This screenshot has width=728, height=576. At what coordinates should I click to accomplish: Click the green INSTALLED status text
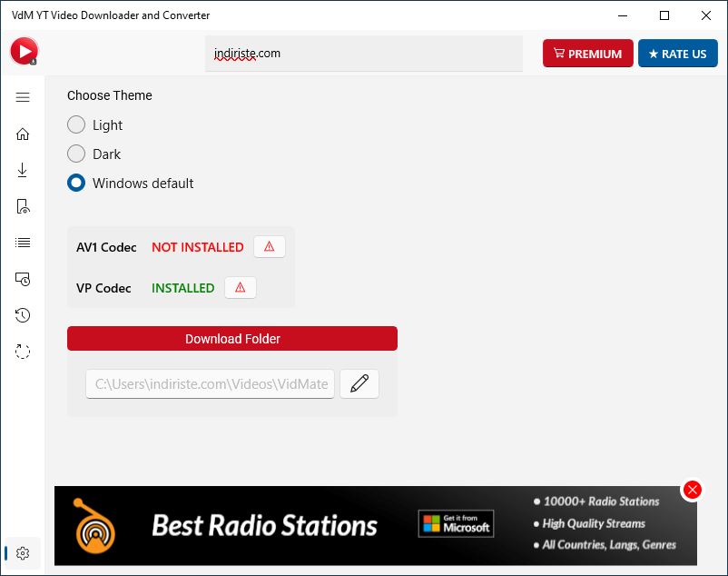[183, 288]
